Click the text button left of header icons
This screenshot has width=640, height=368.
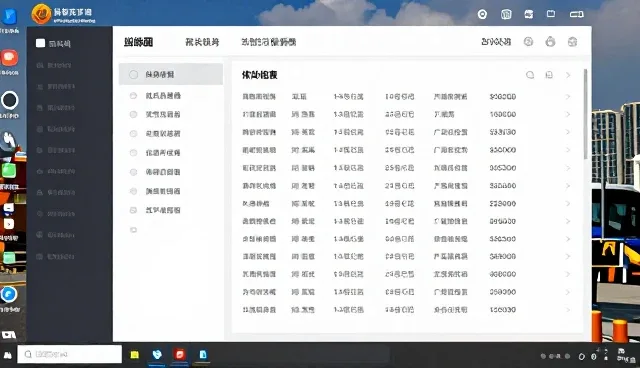(x=496, y=42)
